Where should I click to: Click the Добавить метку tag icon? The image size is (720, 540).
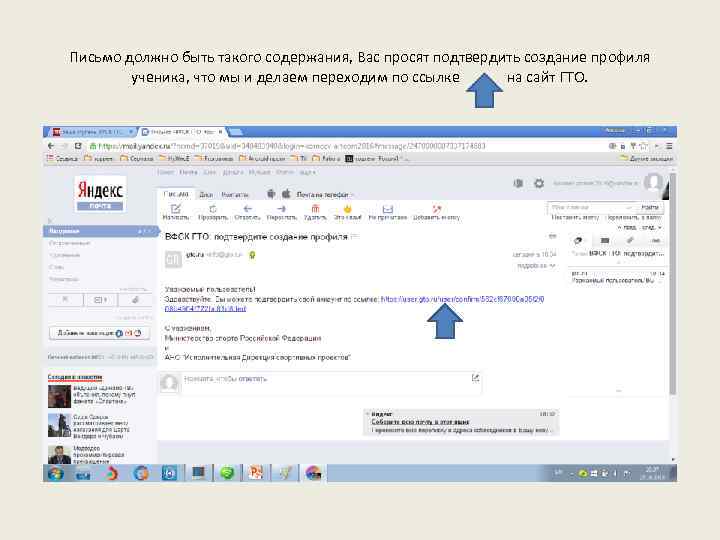(x=436, y=209)
